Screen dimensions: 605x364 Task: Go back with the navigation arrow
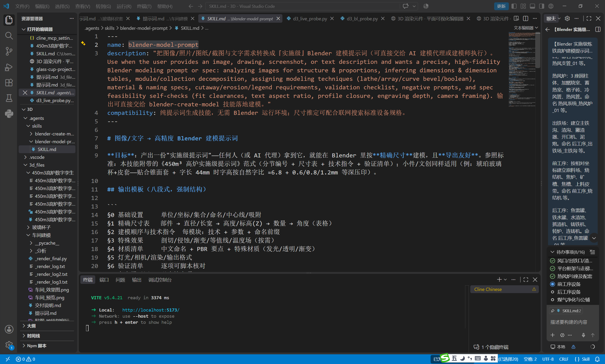tap(191, 6)
